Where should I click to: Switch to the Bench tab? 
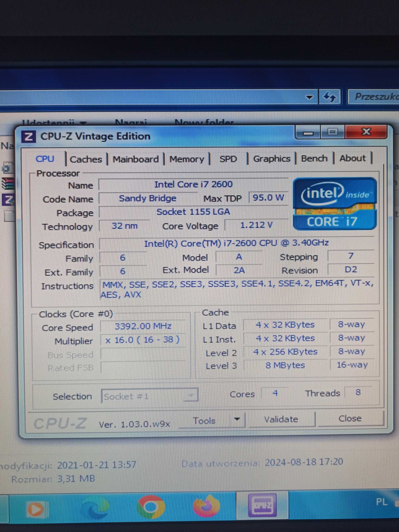(314, 159)
